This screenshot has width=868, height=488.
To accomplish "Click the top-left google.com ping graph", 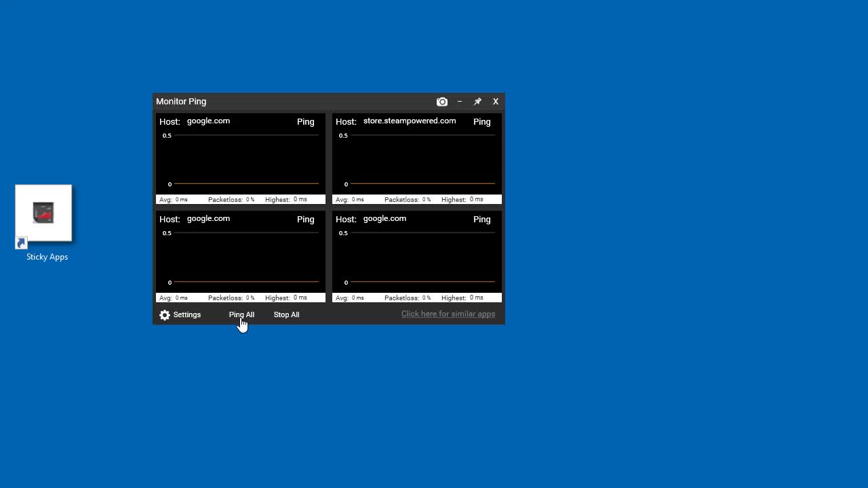I will pos(241,161).
